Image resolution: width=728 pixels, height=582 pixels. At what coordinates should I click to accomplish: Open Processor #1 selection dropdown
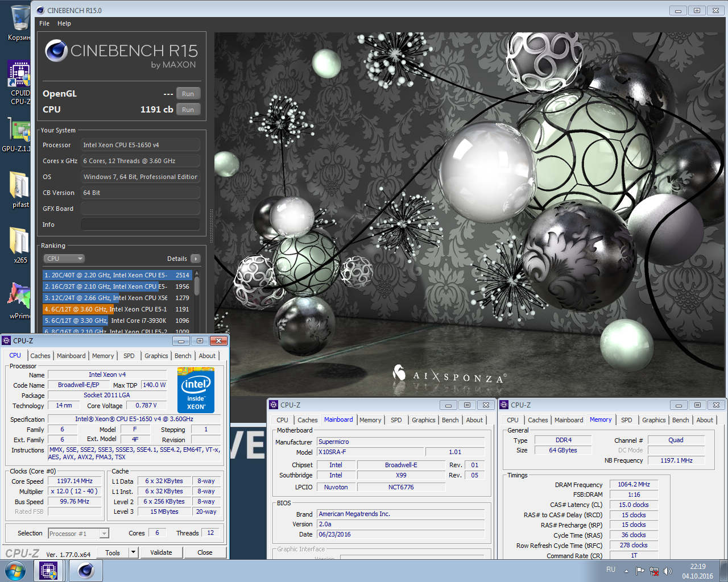(78, 533)
